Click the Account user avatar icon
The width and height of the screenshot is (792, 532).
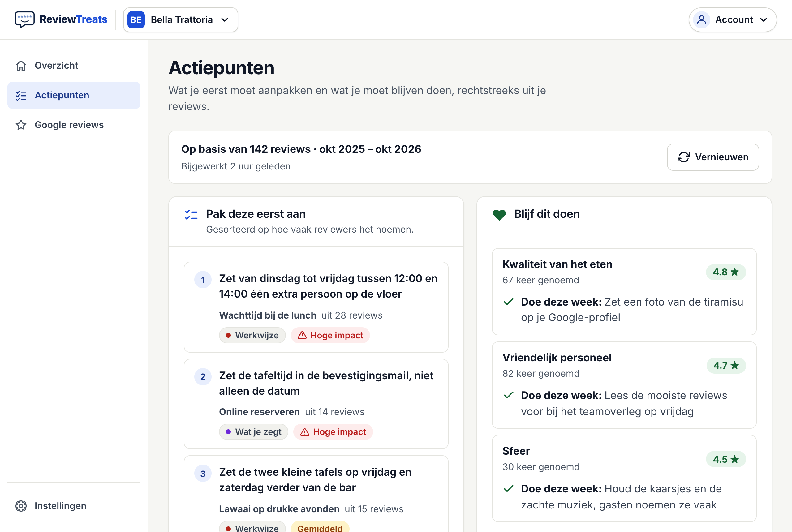(702, 20)
